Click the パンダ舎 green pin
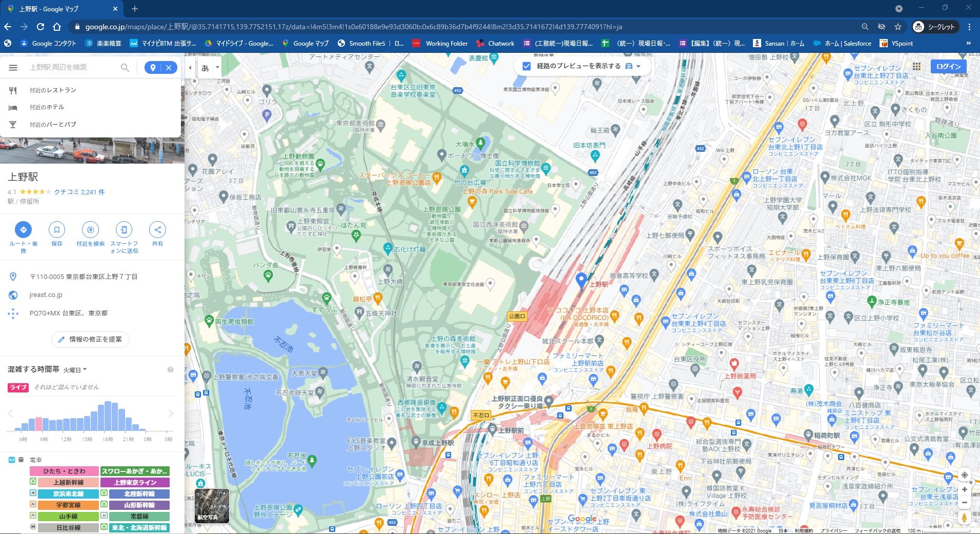This screenshot has height=534, width=980. (x=268, y=276)
